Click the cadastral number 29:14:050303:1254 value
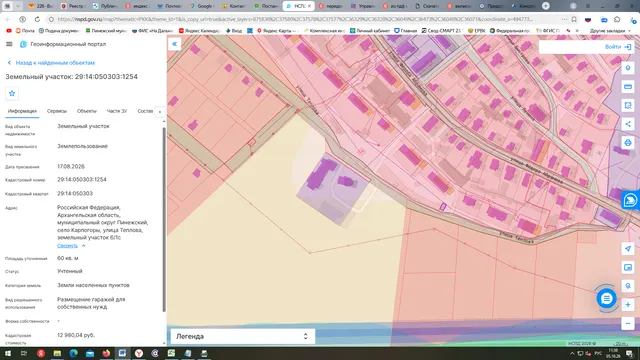Screen dimensions: 640x360 [82, 180]
